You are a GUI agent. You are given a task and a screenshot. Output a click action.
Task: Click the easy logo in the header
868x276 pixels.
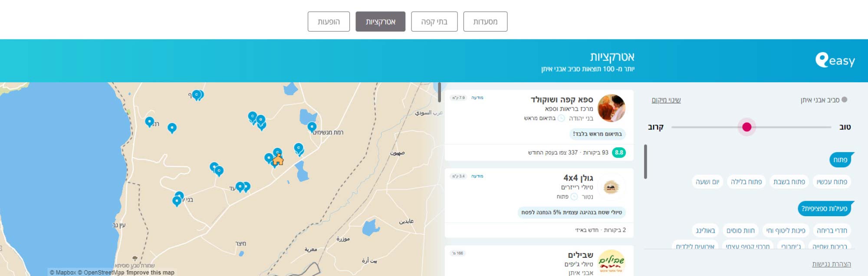835,60
